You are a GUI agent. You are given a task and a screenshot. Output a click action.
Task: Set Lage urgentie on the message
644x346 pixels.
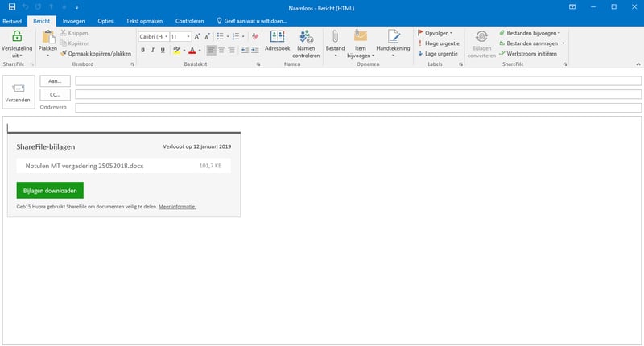pyautogui.click(x=438, y=54)
